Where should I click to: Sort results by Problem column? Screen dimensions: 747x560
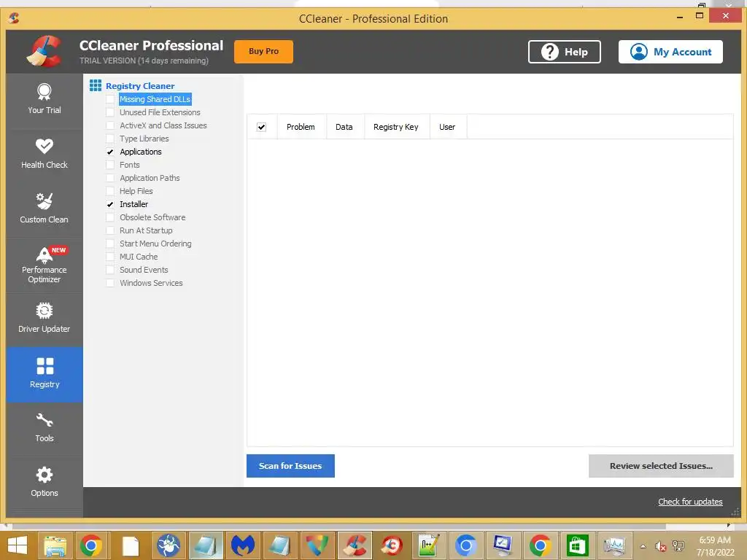(x=301, y=127)
